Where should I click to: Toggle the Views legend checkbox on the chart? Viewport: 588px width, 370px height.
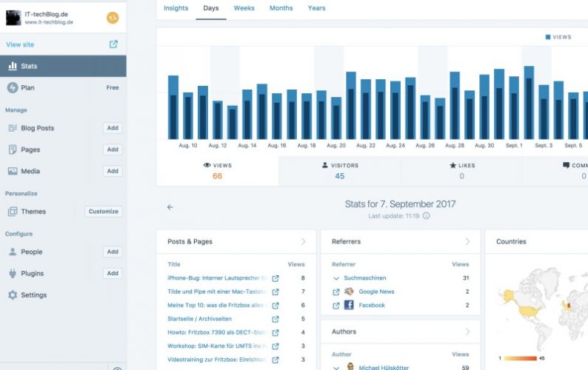pos(548,37)
